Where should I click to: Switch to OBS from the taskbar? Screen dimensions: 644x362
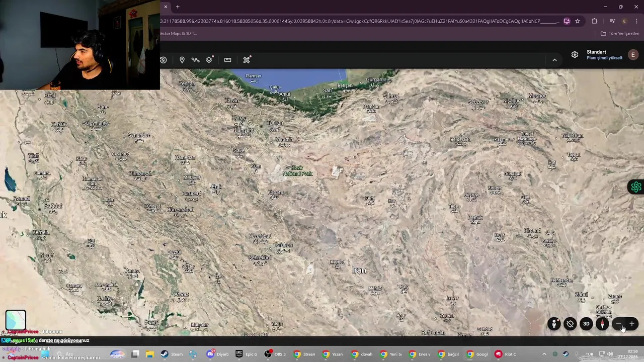(x=275, y=354)
